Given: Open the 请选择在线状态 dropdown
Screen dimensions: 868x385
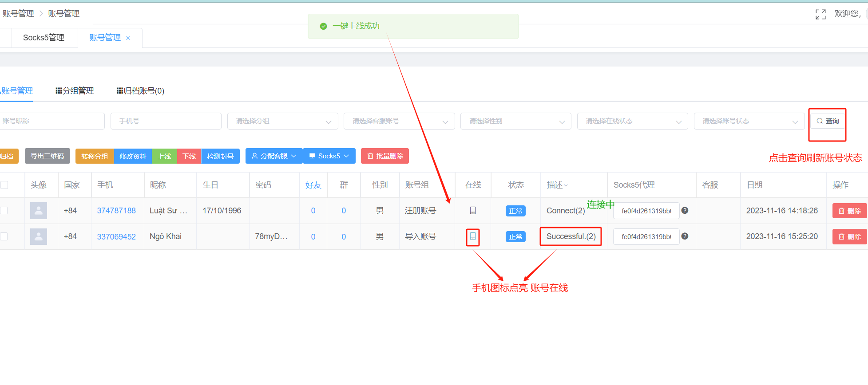Looking at the screenshot, I should tap(632, 121).
